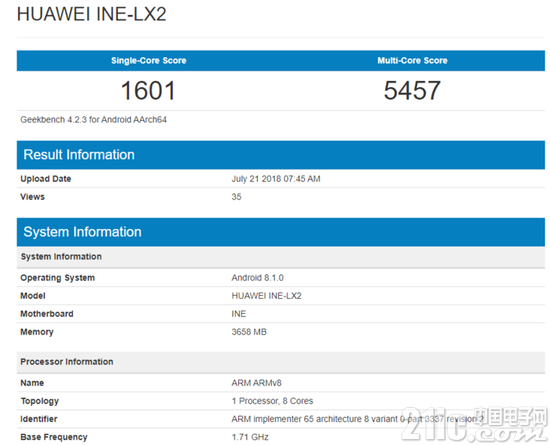Image resolution: width=550 pixels, height=445 pixels.
Task: Click the Result Information section header
Action: click(x=281, y=155)
